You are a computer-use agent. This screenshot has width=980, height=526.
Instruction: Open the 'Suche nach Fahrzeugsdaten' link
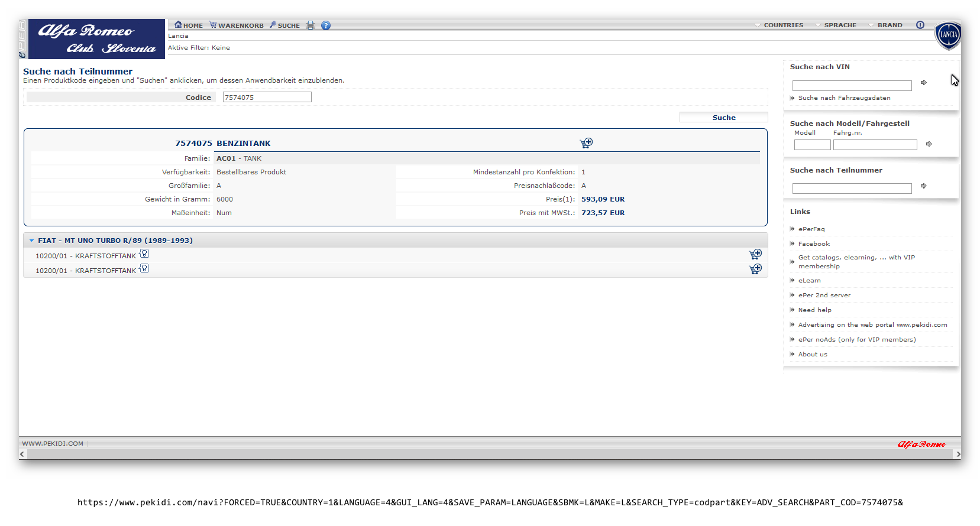(844, 98)
